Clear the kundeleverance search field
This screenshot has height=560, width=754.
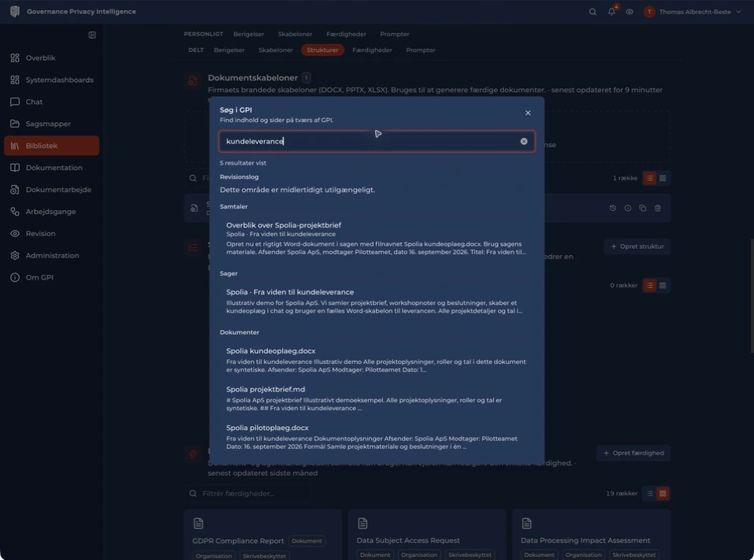coord(524,141)
